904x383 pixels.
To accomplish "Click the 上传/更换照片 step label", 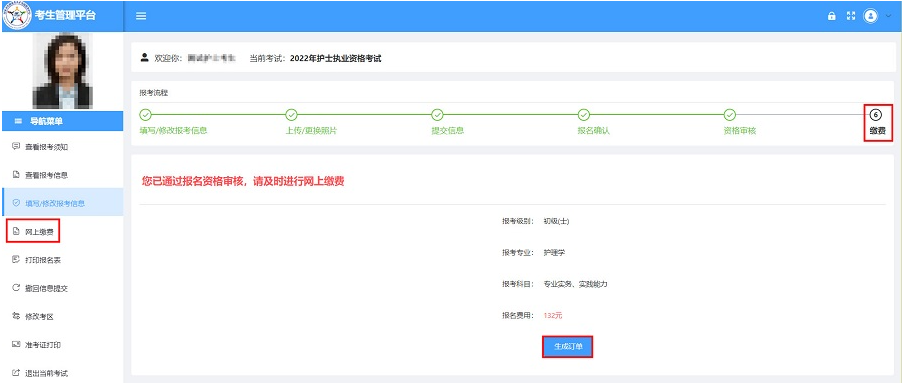I will [x=311, y=131].
